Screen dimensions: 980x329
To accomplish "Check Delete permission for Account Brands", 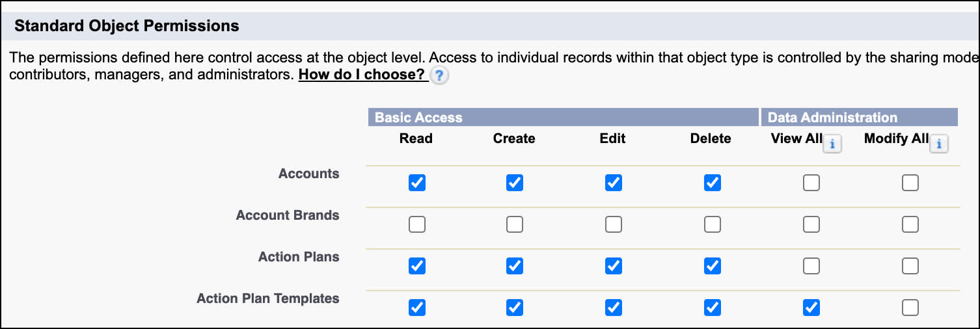I will (x=713, y=225).
